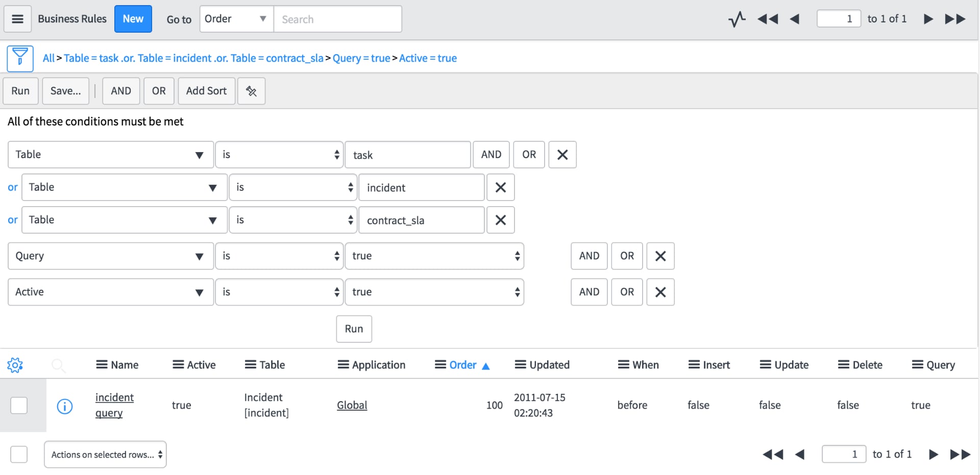Toggle the activity stream monitor icon
Screen dimensions: 980x475
click(x=737, y=18)
